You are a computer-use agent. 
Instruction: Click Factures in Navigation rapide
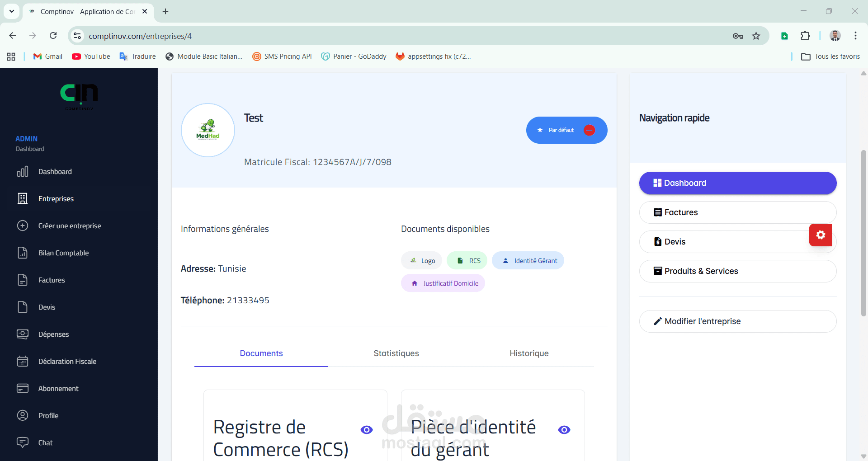click(x=738, y=212)
